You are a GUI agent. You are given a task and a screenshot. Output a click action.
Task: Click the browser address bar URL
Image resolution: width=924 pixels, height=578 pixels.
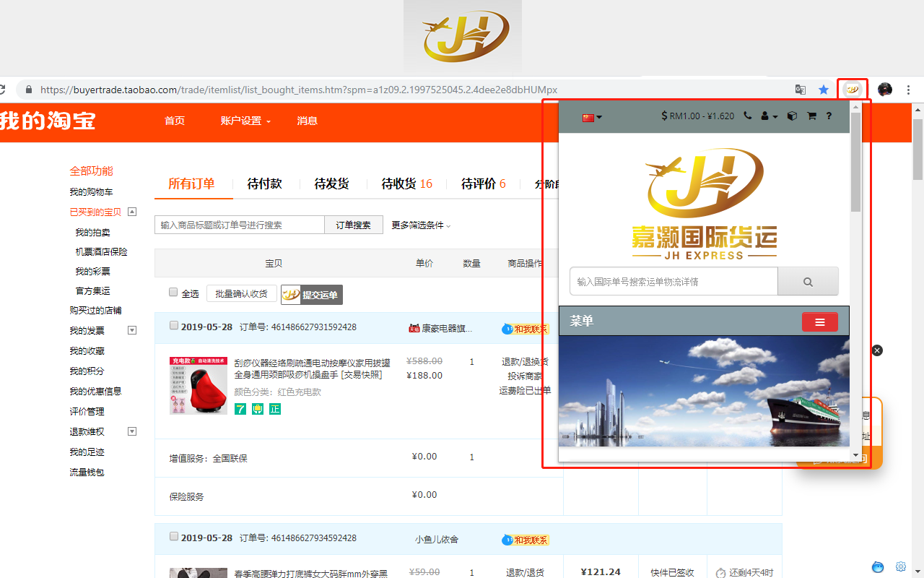(299, 90)
